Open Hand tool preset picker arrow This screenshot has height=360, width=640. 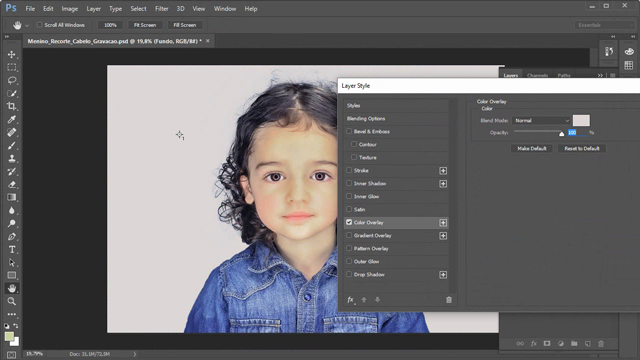(27, 25)
